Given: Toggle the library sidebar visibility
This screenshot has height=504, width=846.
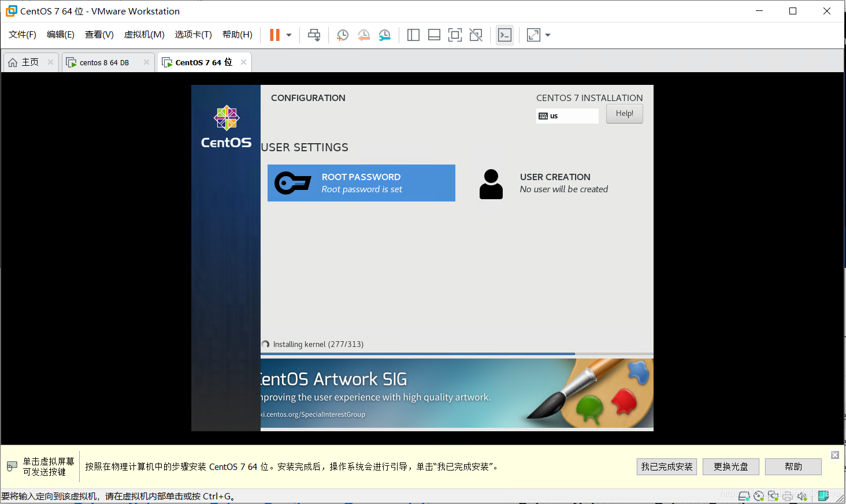Looking at the screenshot, I should 413,35.
